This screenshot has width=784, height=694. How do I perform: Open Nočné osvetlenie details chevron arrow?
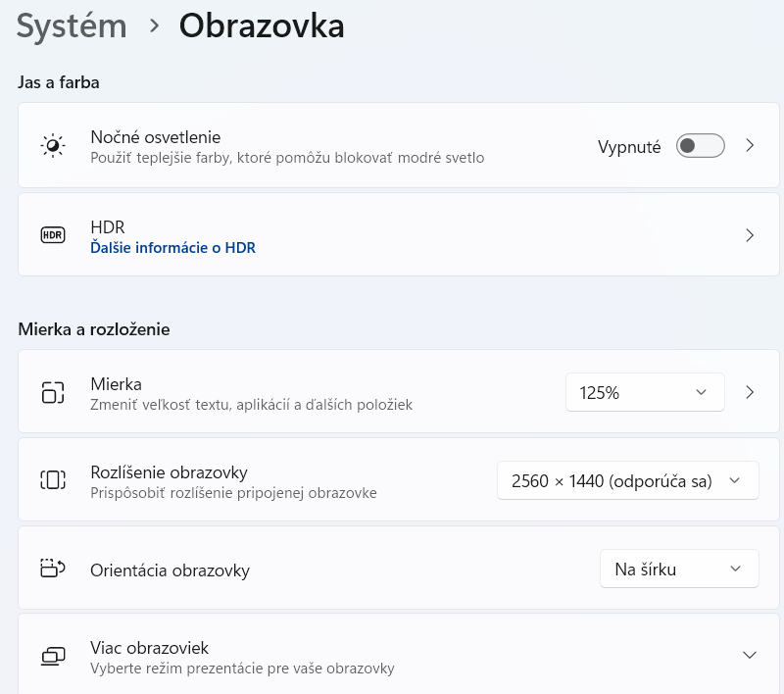pyautogui.click(x=750, y=146)
